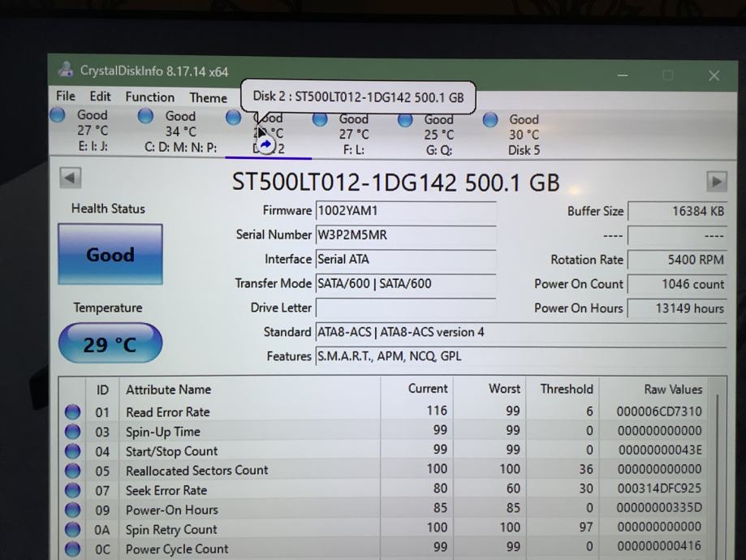
Task: Click status orb of Seek Error Rate
Action: pyautogui.click(x=73, y=490)
